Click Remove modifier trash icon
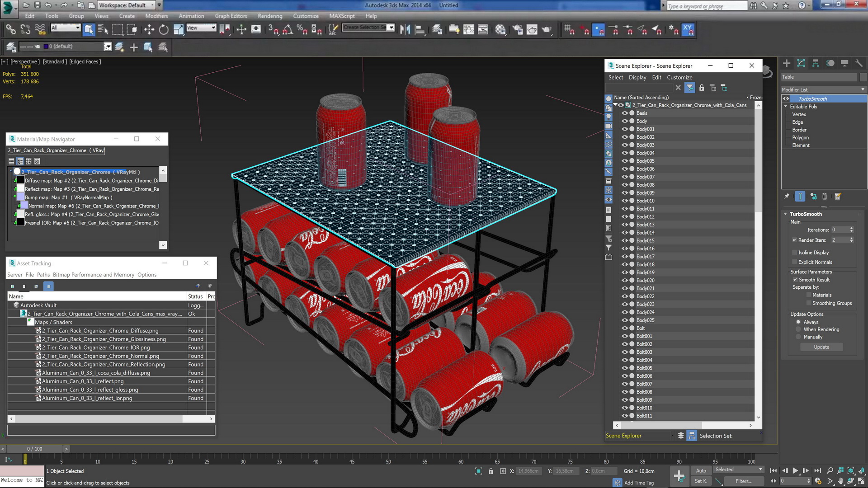 825,197
